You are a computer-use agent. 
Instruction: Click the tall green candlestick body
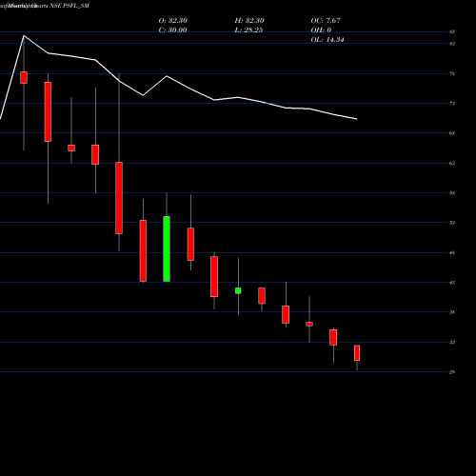[x=167, y=248]
